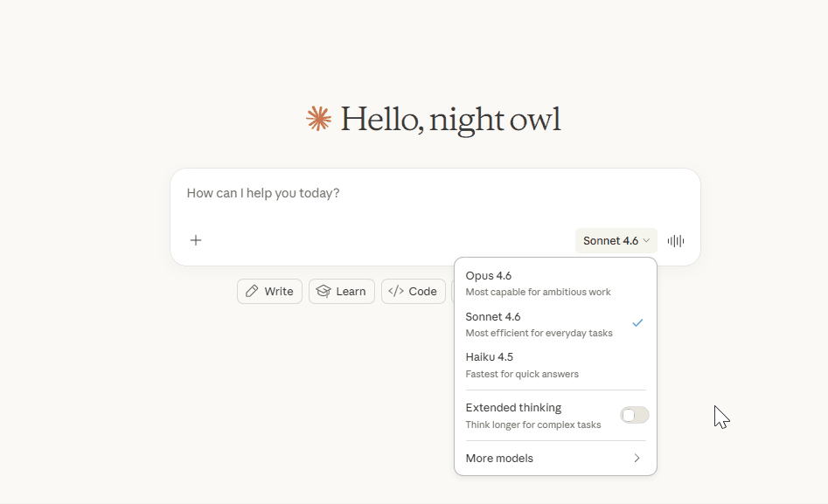Screen dimensions: 828x504
Task: Click the orange Claude starburst logo
Action: (319, 118)
